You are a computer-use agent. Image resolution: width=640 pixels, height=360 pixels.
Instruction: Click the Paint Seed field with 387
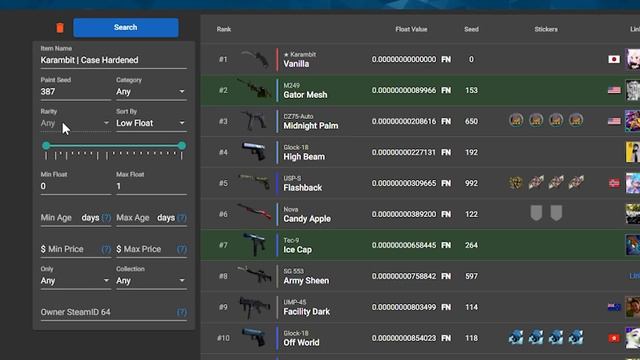coord(76,92)
